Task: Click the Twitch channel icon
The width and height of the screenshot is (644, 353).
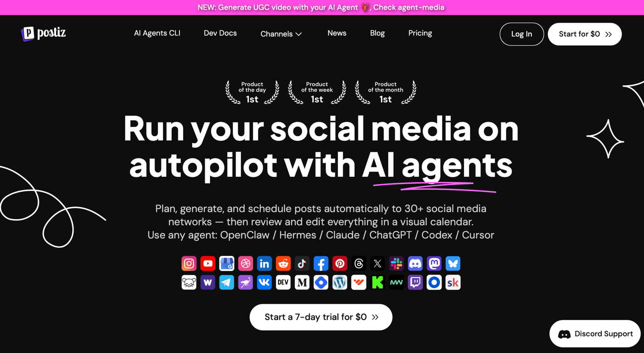Action: coord(415,282)
